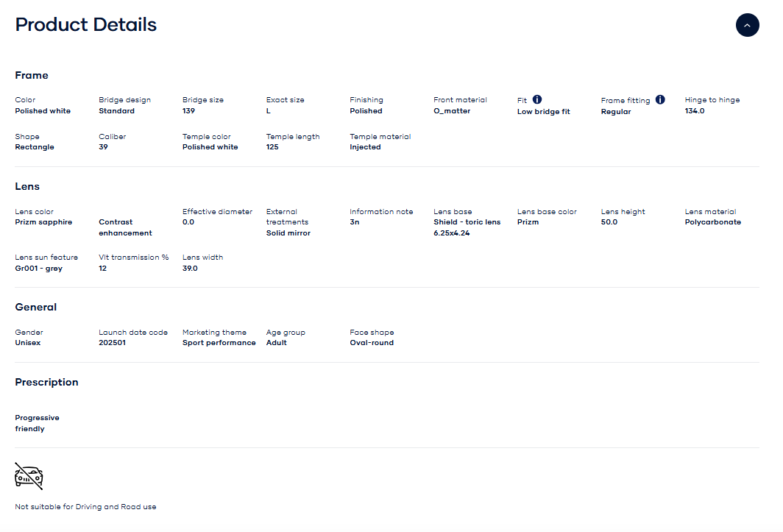Click the Solid mirror treatment value
783x532 pixels.
point(288,233)
